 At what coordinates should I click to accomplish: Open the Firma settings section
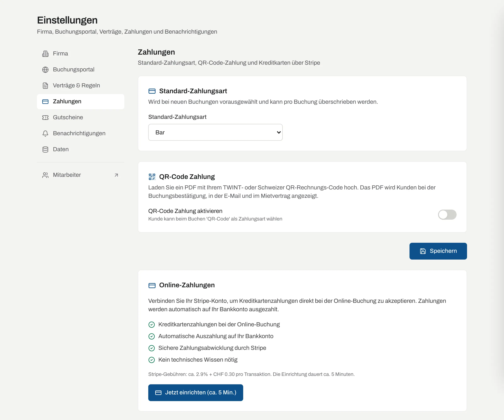click(x=81, y=54)
